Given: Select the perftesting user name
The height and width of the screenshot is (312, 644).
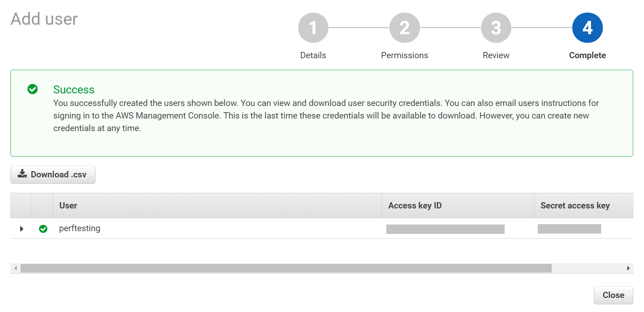Looking at the screenshot, I should coord(79,228).
